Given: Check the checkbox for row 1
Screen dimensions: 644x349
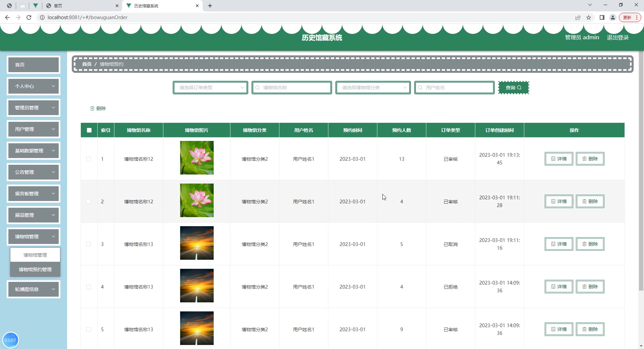Looking at the screenshot, I should pos(89,159).
